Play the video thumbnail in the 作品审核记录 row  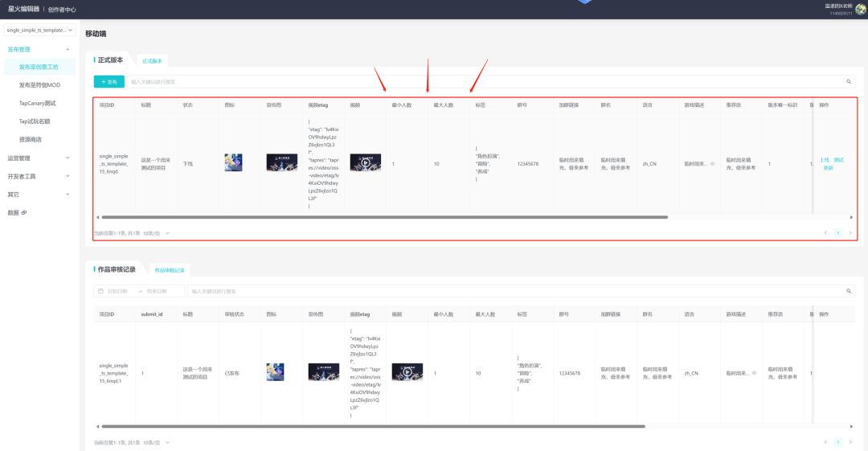(407, 371)
